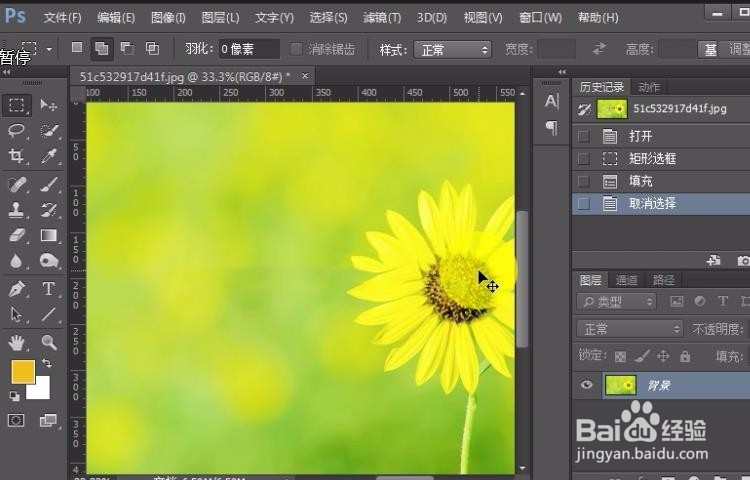Select the Hand tool

(17, 342)
